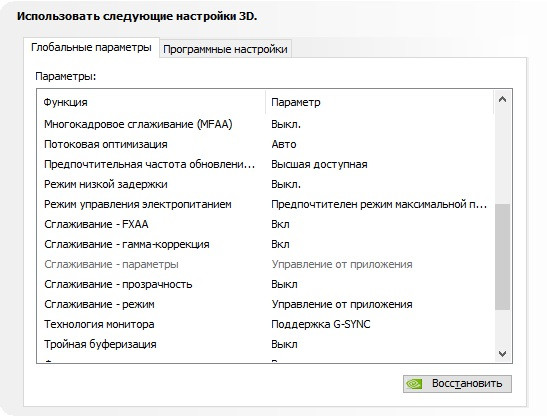Screen dimensions: 547x419
Task: Click the scrollbar down arrow
Action: point(502,354)
